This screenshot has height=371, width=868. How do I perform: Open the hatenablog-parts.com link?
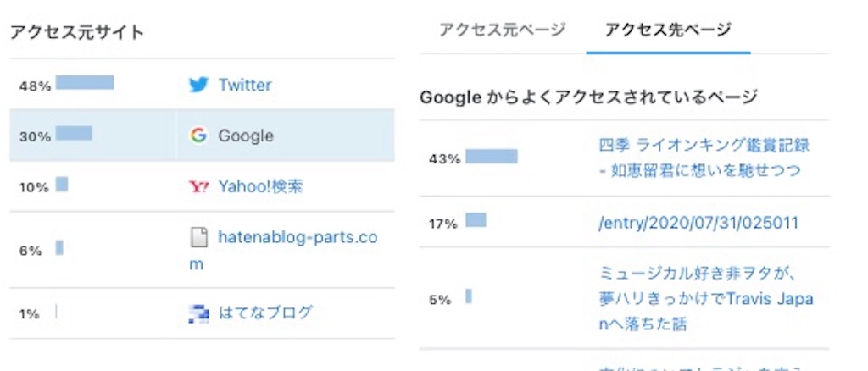click(283, 251)
